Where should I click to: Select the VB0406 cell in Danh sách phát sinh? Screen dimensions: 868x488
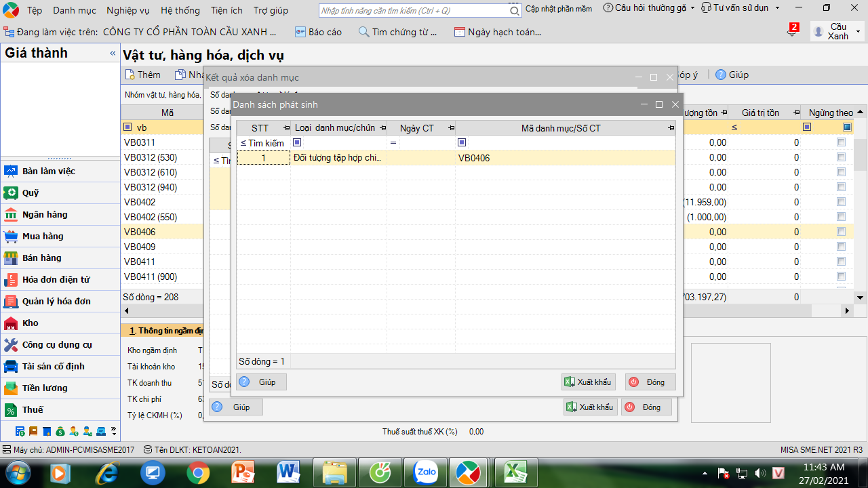[565, 158]
